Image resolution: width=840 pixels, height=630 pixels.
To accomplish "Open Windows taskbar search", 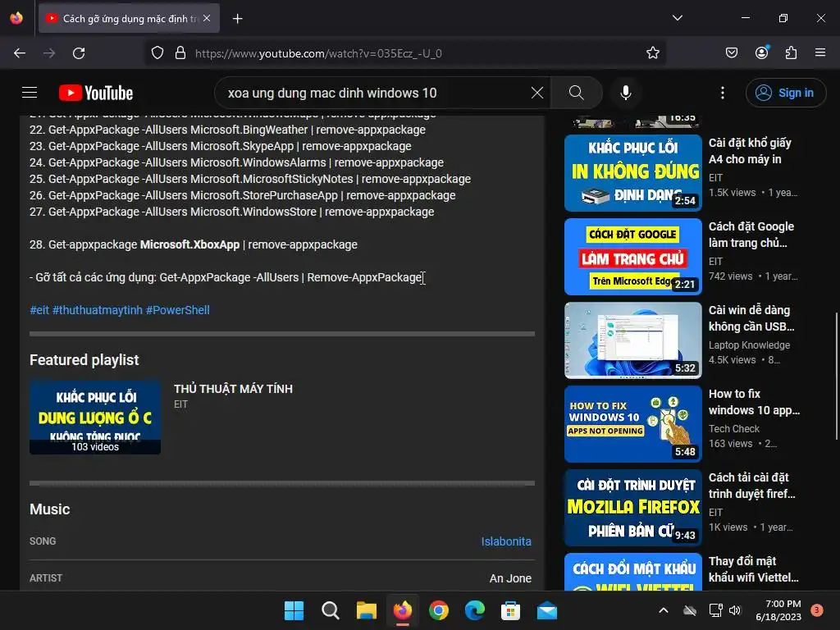I will tap(331, 610).
